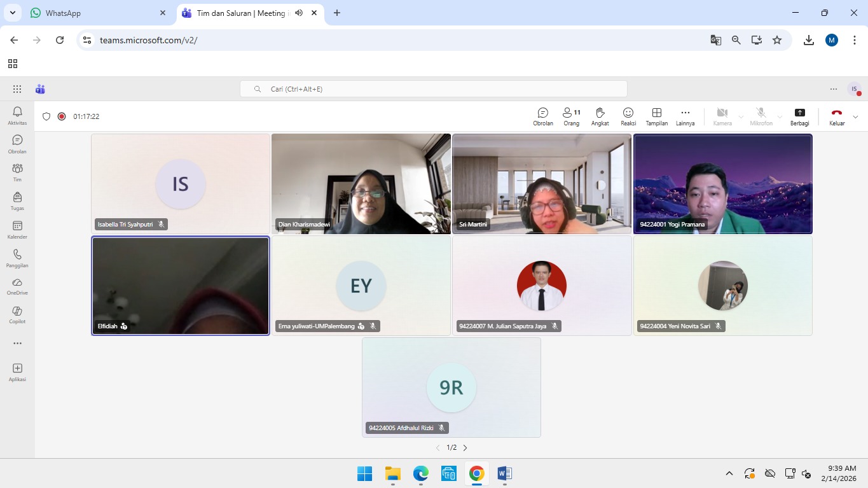Unmute the Mikrofon
Screen dimensions: 868x488
pos(761,116)
